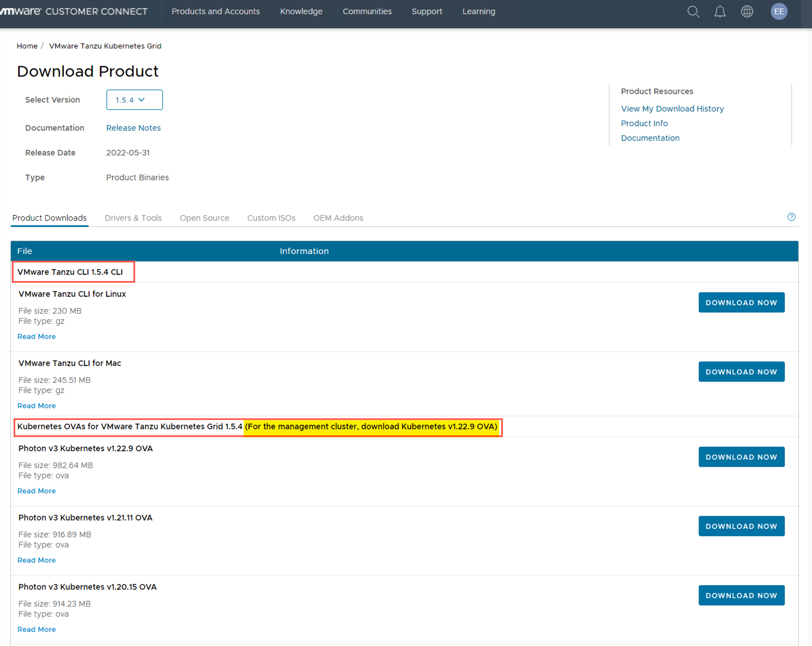Click Photon v3 Kubernetes v1.22.9 OVA title
Image resolution: width=812 pixels, height=646 pixels.
(x=86, y=448)
